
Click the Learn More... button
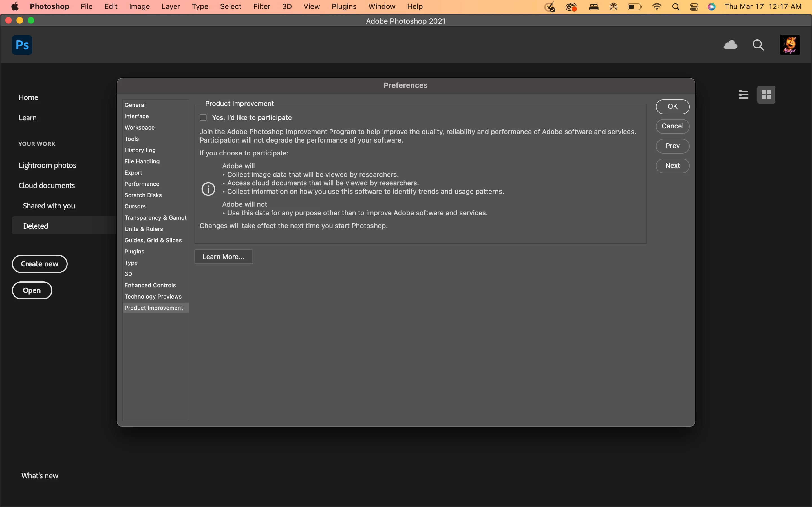[x=224, y=257]
